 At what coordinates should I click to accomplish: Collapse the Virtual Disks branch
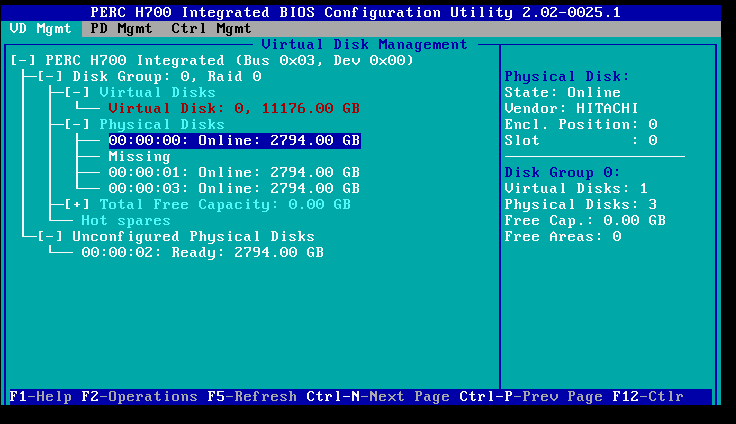(x=77, y=93)
